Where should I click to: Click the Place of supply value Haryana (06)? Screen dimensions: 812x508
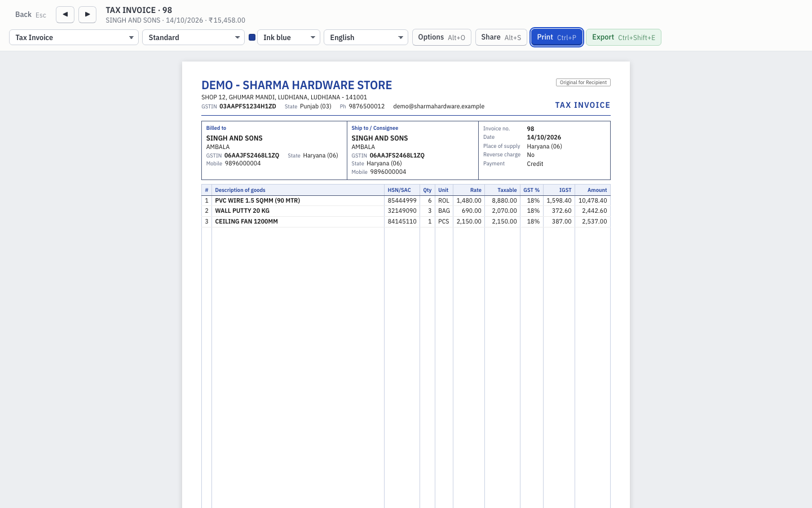pyautogui.click(x=545, y=146)
